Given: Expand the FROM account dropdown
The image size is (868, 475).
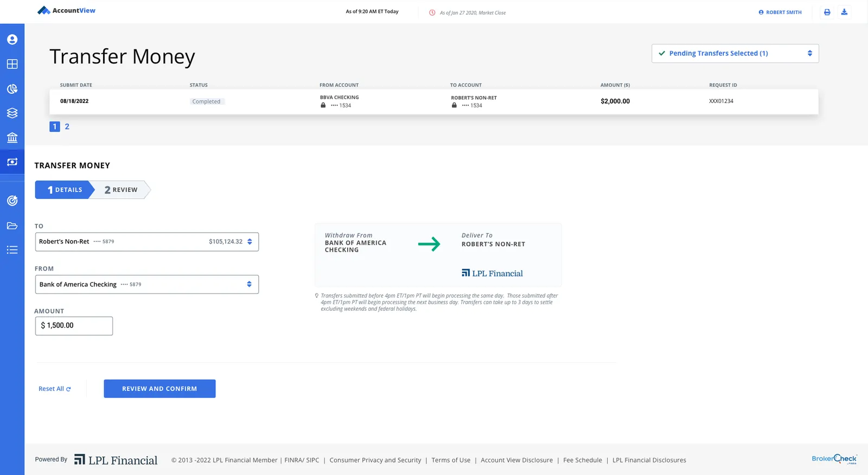Looking at the screenshot, I should point(147,284).
